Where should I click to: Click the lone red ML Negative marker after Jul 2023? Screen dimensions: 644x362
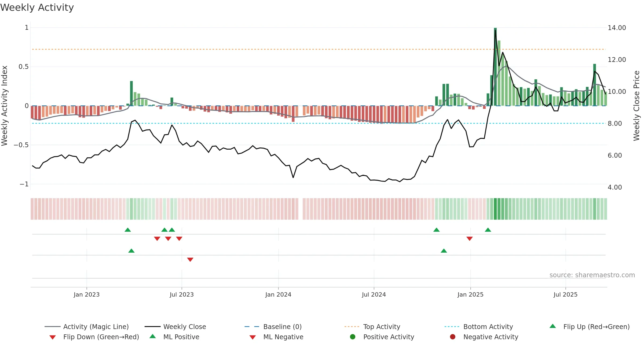coord(190,260)
